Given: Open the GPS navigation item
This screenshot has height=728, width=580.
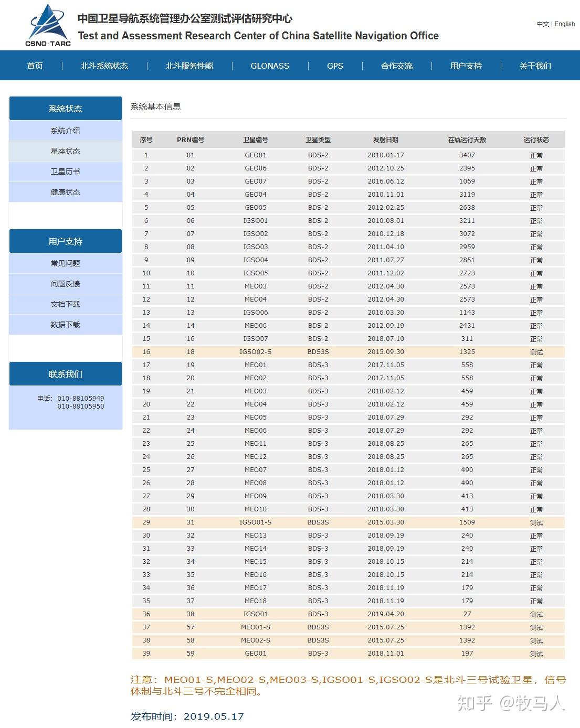Looking at the screenshot, I should (335, 66).
